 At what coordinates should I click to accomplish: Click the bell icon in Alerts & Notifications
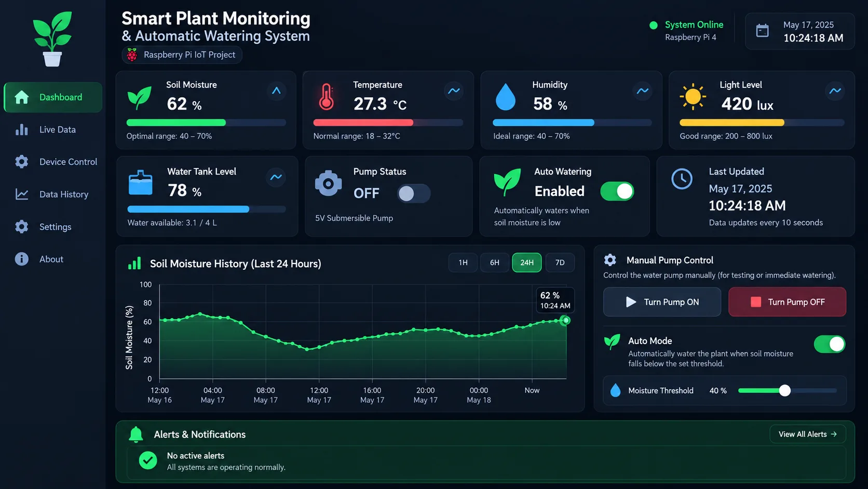(x=136, y=434)
